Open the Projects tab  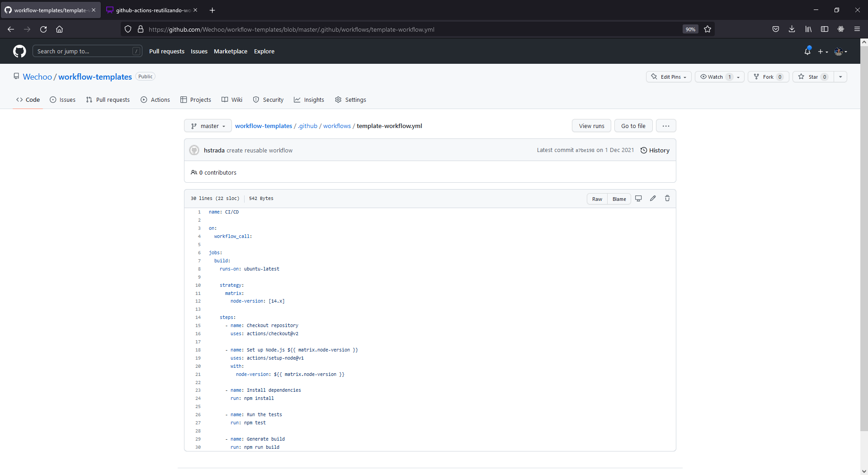pyautogui.click(x=196, y=100)
